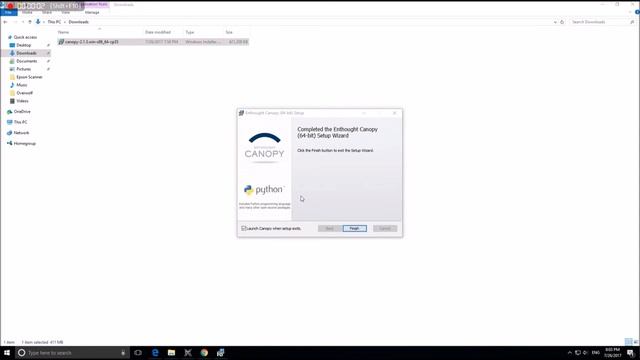
Task: Open the Epson Scanner folder
Action: (x=29, y=77)
